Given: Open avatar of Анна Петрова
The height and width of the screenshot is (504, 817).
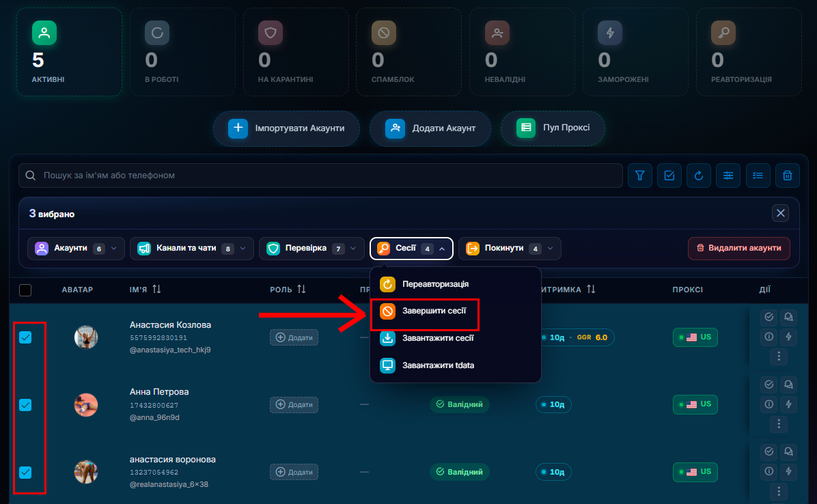Looking at the screenshot, I should click(x=86, y=404).
